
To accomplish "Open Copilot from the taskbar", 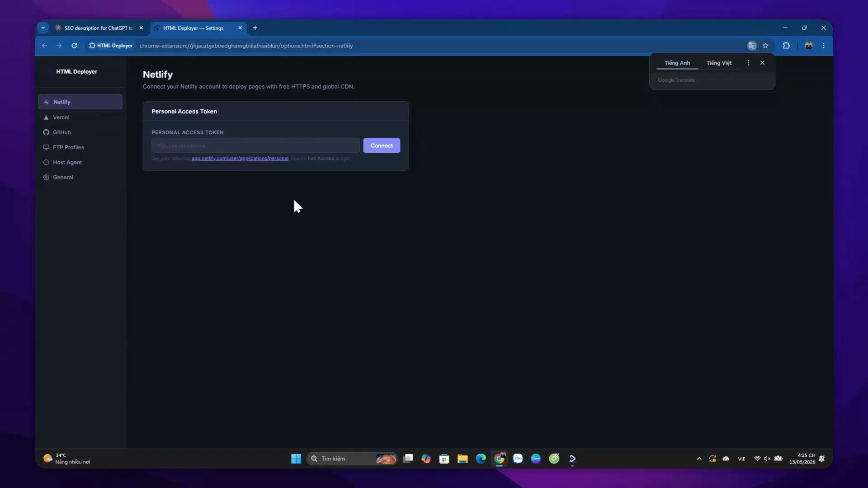I will tap(426, 459).
